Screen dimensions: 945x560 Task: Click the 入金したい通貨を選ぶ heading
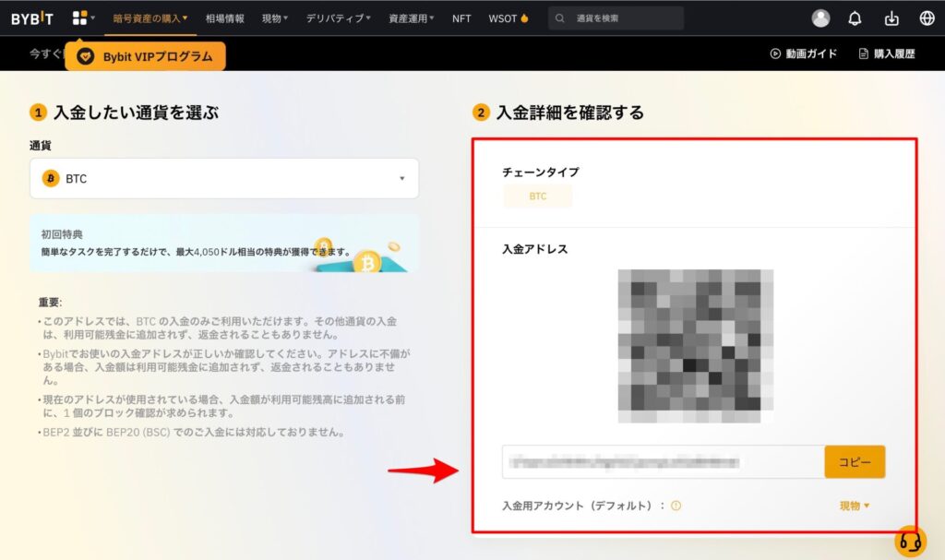(137, 113)
